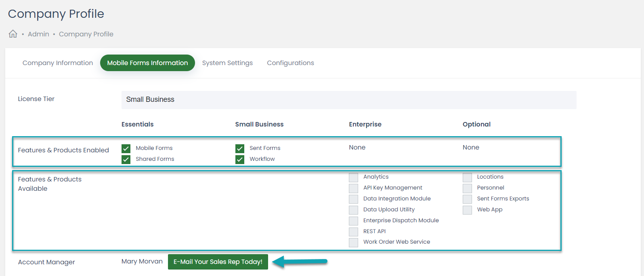Check Work Order Web Service box
Image resolution: width=644 pixels, height=276 pixels.
(353, 242)
